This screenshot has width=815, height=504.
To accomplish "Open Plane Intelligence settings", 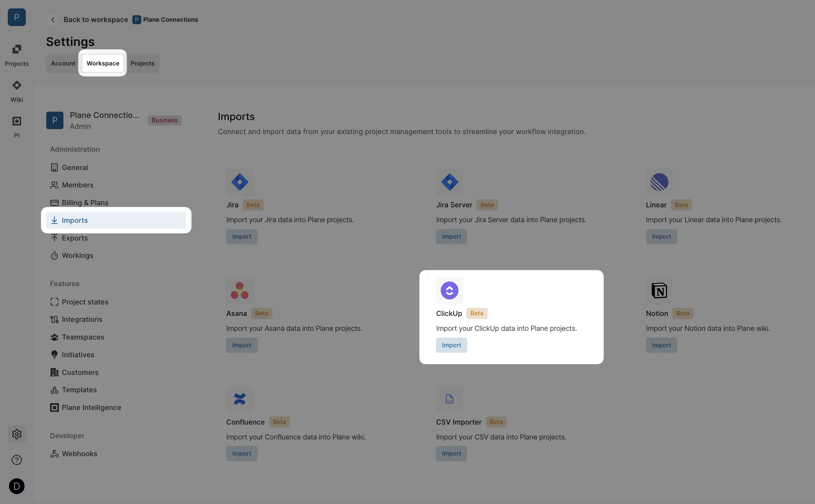I will click(x=116, y=407).
